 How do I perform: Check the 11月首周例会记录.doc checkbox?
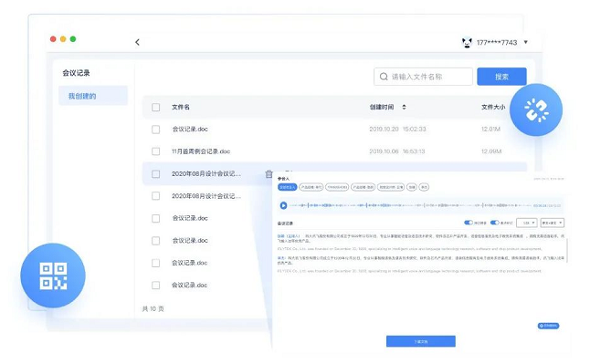156,151
